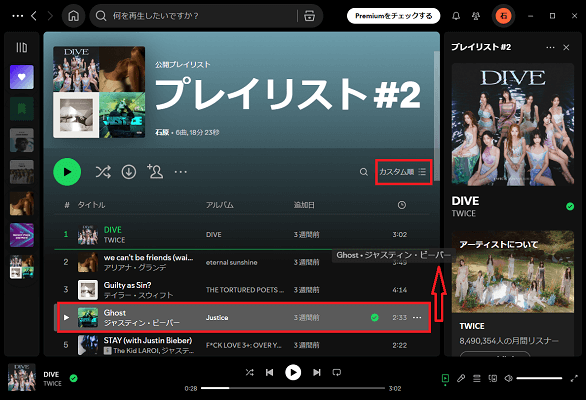Open the green episodes tile in sidebar
586x400 pixels.
click(22, 108)
